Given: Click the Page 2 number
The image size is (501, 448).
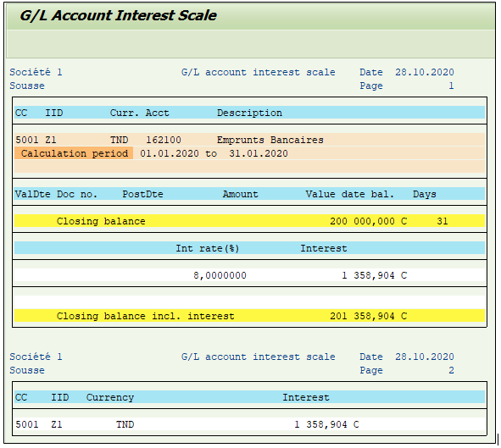Looking at the screenshot, I should tap(451, 370).
